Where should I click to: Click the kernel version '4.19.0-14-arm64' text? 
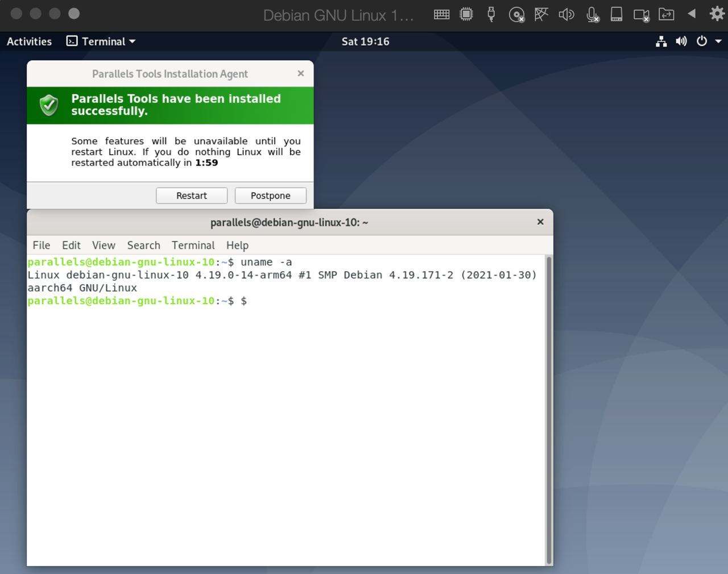(243, 275)
